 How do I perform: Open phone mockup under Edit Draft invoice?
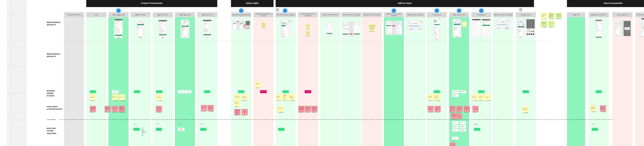tap(163, 29)
